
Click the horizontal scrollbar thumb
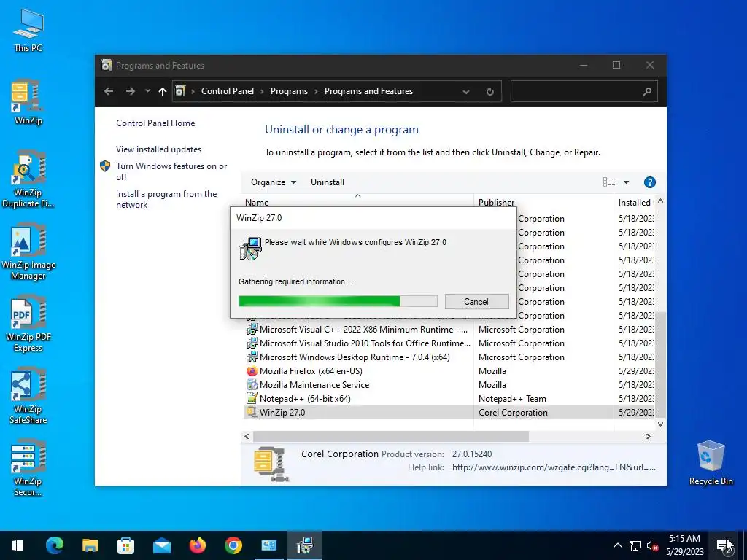391,436
